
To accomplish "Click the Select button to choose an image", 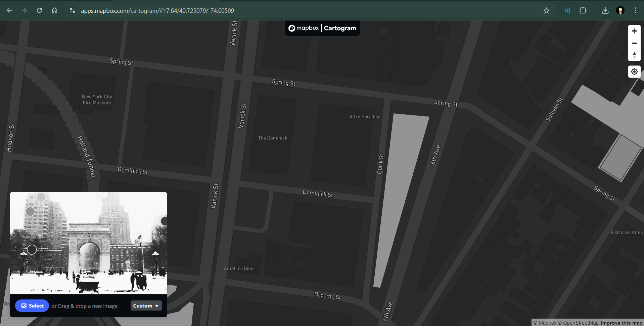I will pyautogui.click(x=32, y=305).
